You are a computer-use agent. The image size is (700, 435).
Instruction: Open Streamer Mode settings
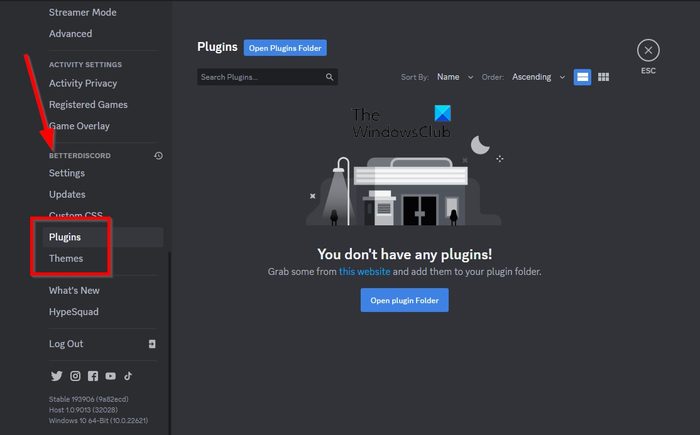coord(83,13)
